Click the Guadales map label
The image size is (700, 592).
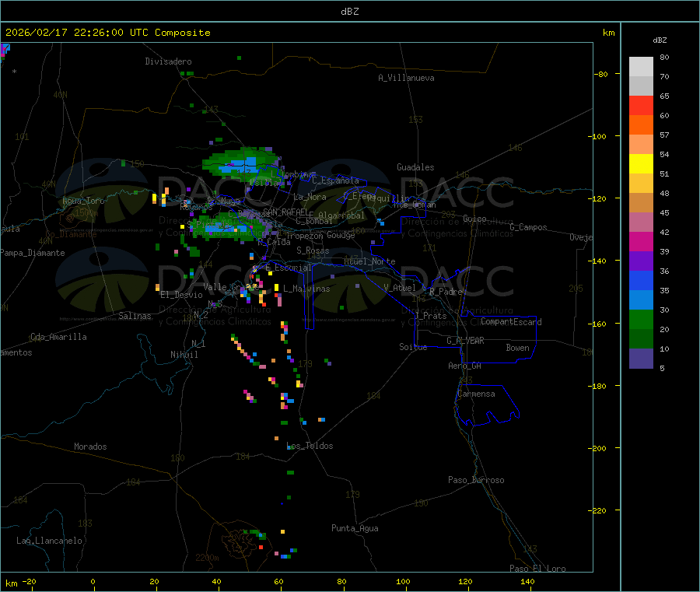tap(415, 167)
